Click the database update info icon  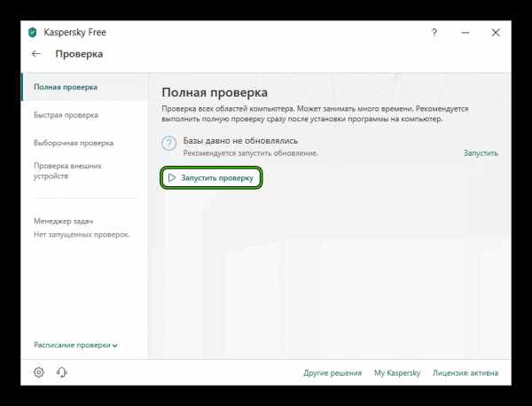[168, 143]
